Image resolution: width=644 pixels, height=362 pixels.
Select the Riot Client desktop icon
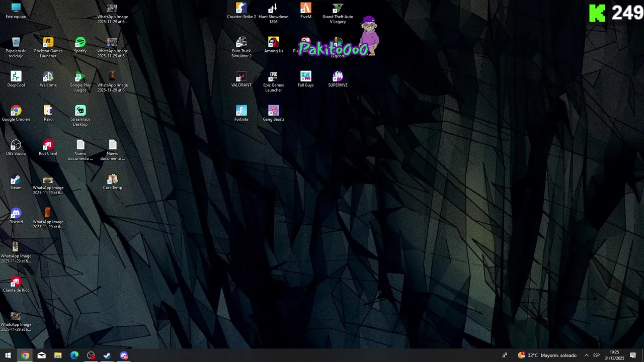[48, 148]
